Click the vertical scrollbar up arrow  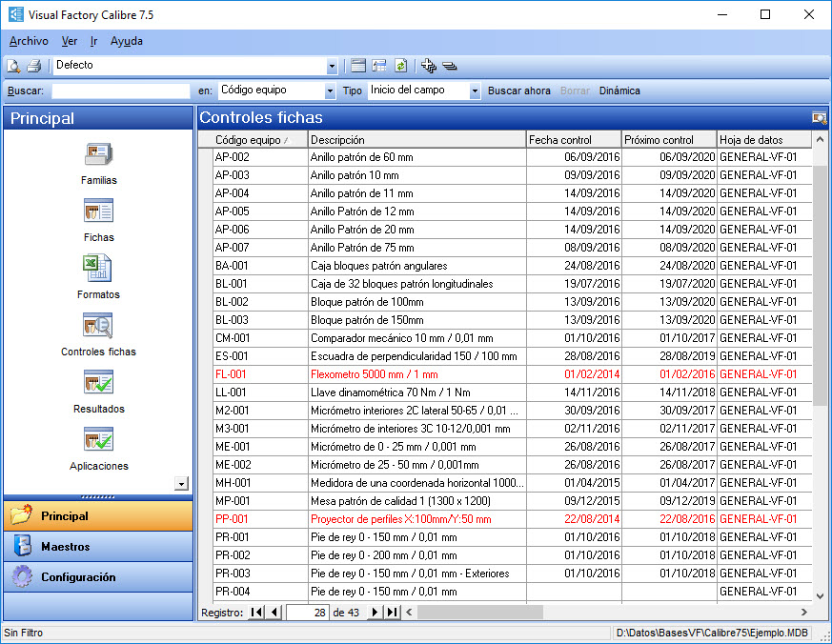pos(820,139)
